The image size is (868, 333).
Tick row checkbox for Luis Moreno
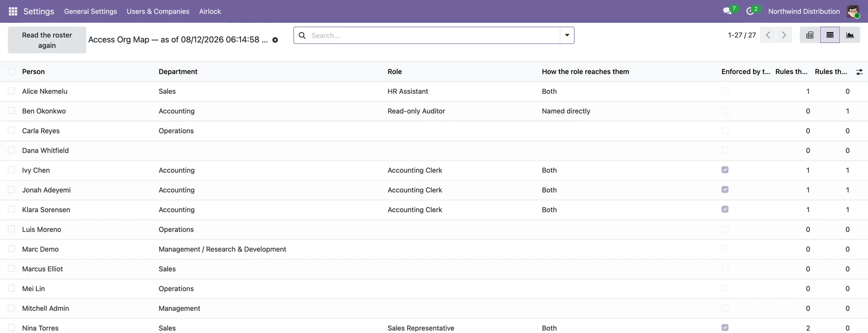[x=11, y=229]
